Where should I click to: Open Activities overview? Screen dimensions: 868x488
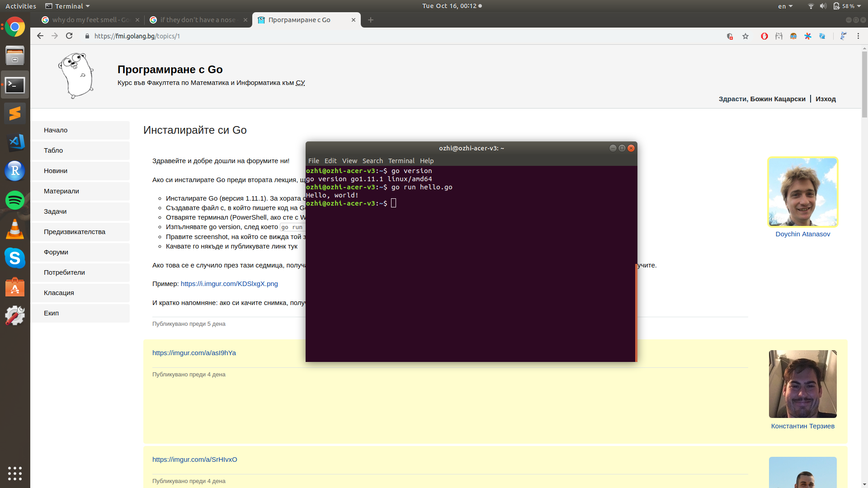pyautogui.click(x=21, y=6)
